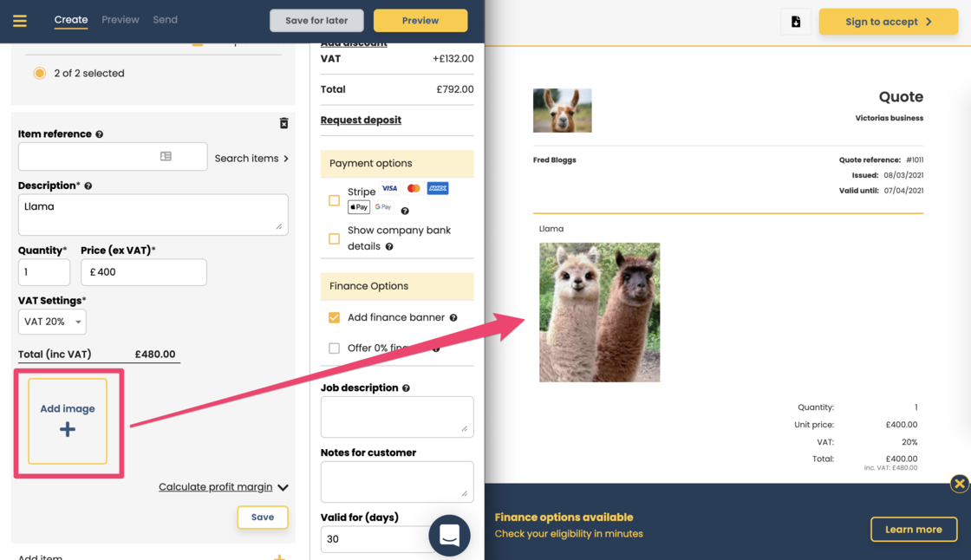Delete item using trash icon

(283, 124)
